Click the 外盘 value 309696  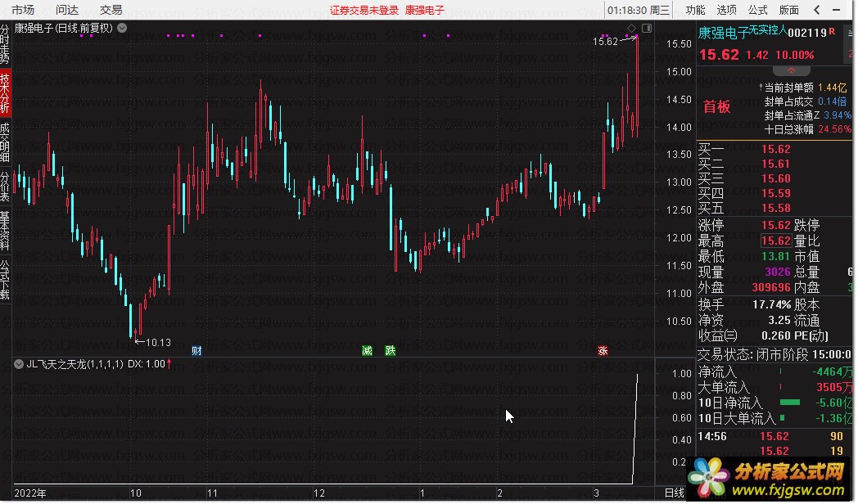click(x=771, y=287)
